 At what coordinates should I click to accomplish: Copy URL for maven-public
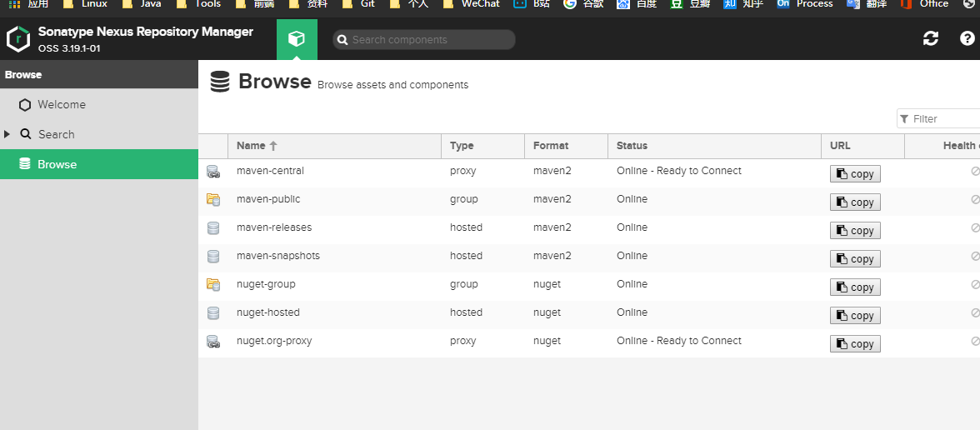tap(855, 202)
